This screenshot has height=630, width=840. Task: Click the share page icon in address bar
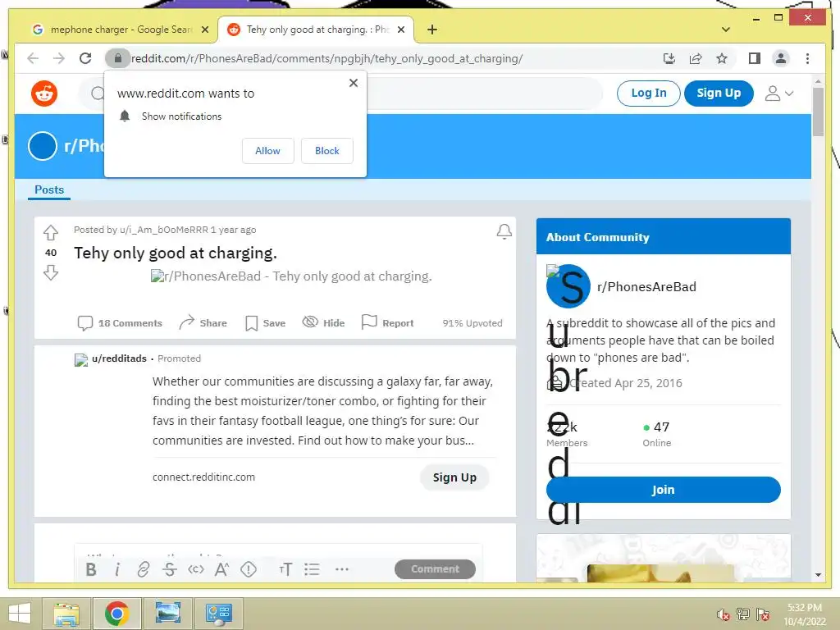click(x=696, y=58)
